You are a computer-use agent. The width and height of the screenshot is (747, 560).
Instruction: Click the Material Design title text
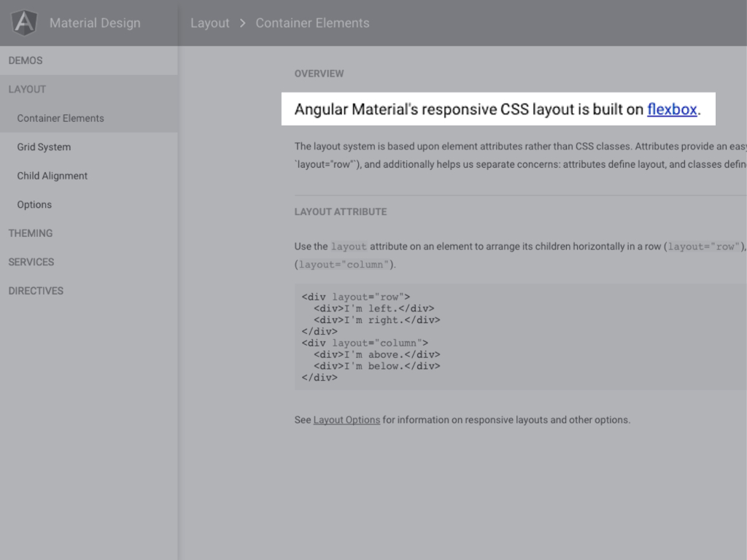pyautogui.click(x=95, y=23)
